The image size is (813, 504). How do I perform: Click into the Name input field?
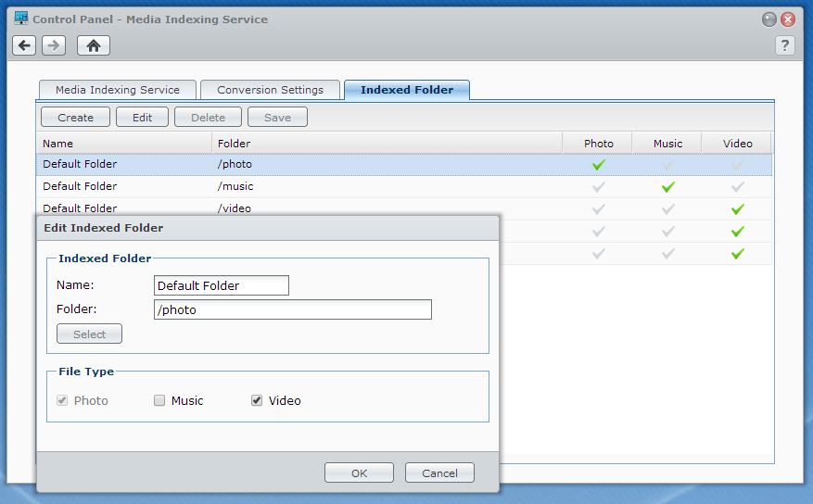click(221, 285)
